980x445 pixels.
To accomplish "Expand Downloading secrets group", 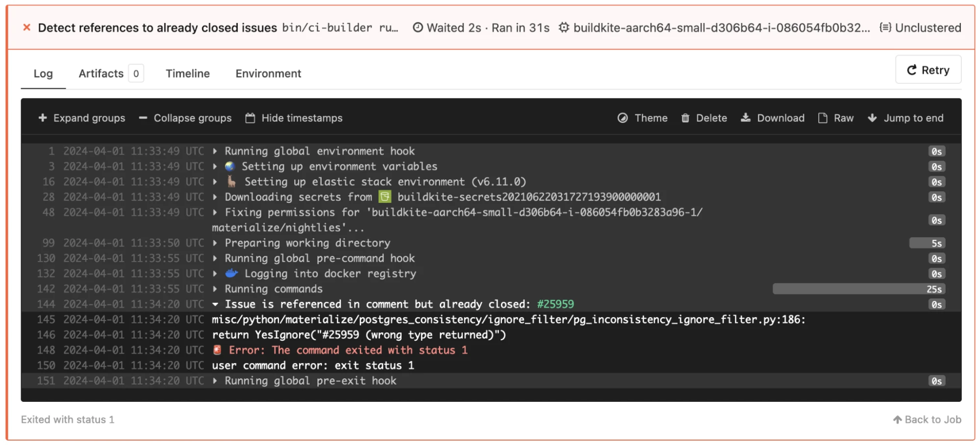I will (215, 197).
